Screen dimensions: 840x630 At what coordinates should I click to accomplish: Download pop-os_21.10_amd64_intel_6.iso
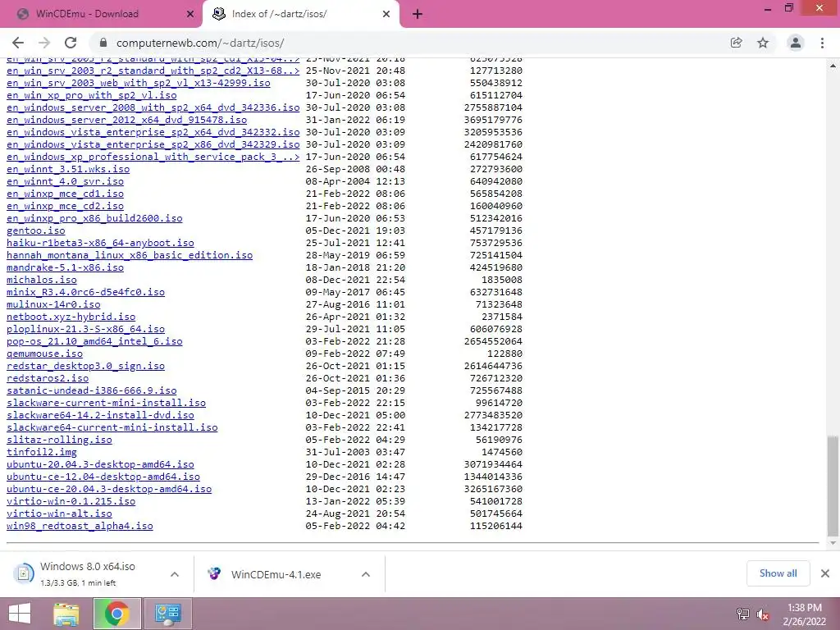coord(94,341)
